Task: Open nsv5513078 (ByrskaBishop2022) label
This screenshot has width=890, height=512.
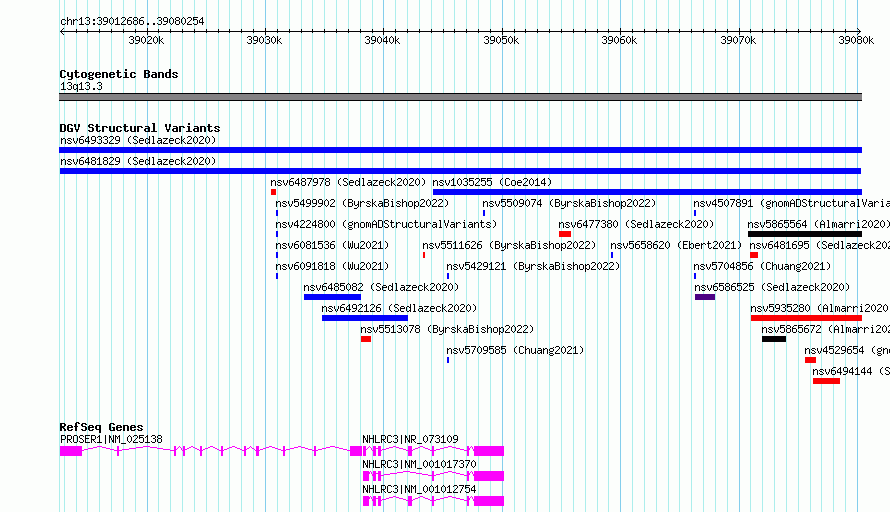Action: coord(447,329)
